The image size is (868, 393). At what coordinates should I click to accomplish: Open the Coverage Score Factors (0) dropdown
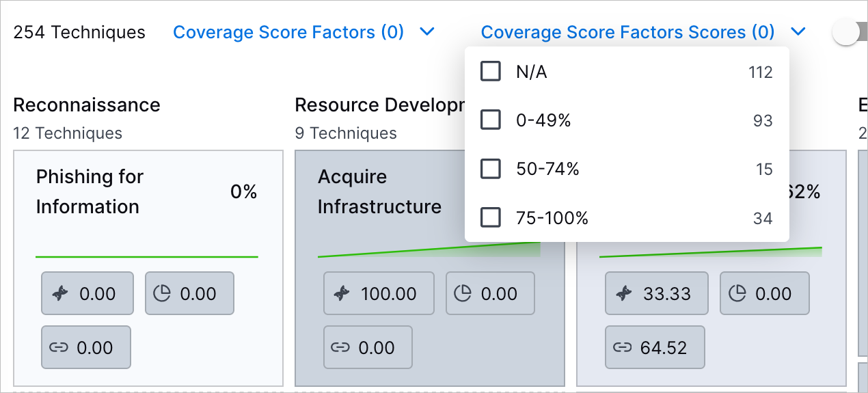304,32
